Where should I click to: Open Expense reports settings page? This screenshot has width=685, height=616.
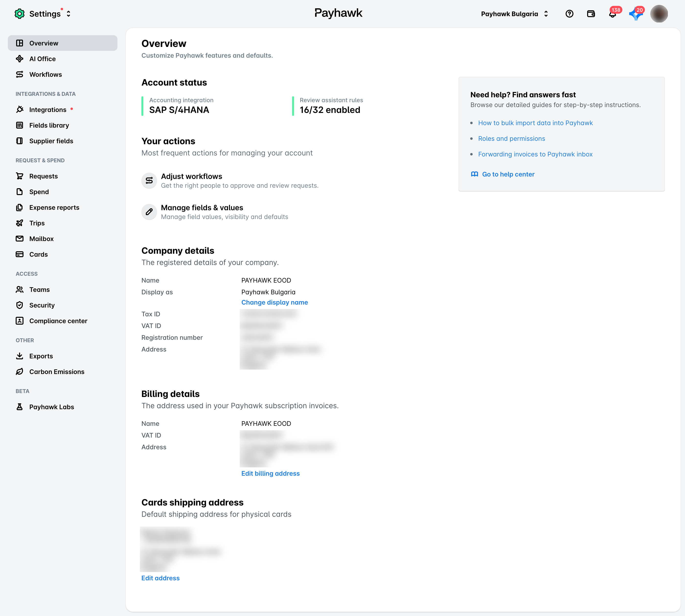pos(63,207)
